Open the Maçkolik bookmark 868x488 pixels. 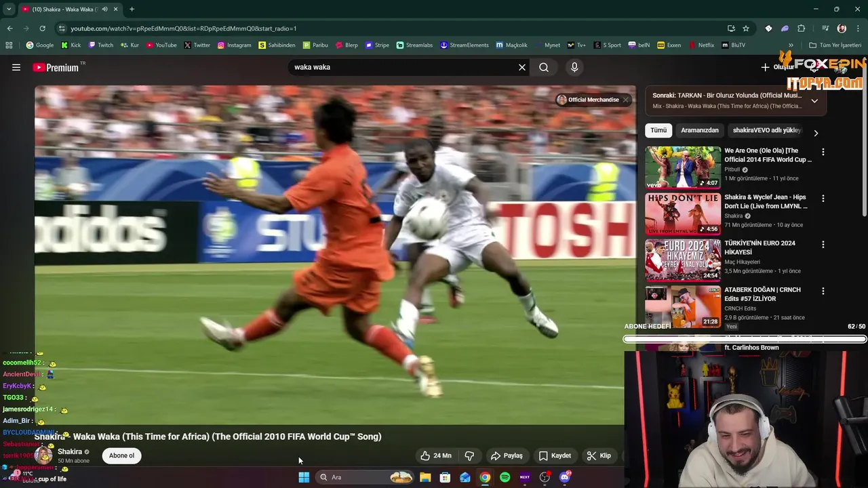click(x=511, y=45)
